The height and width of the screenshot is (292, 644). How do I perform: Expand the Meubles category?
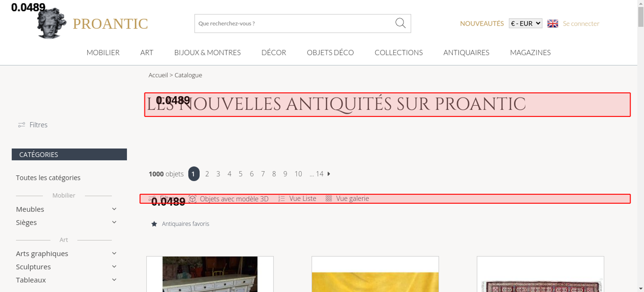[x=114, y=209]
